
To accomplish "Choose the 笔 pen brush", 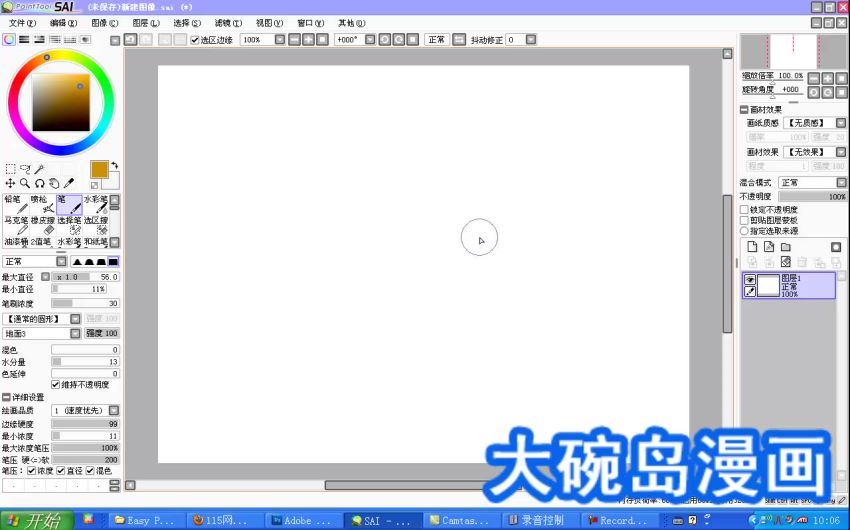I will click(69, 205).
